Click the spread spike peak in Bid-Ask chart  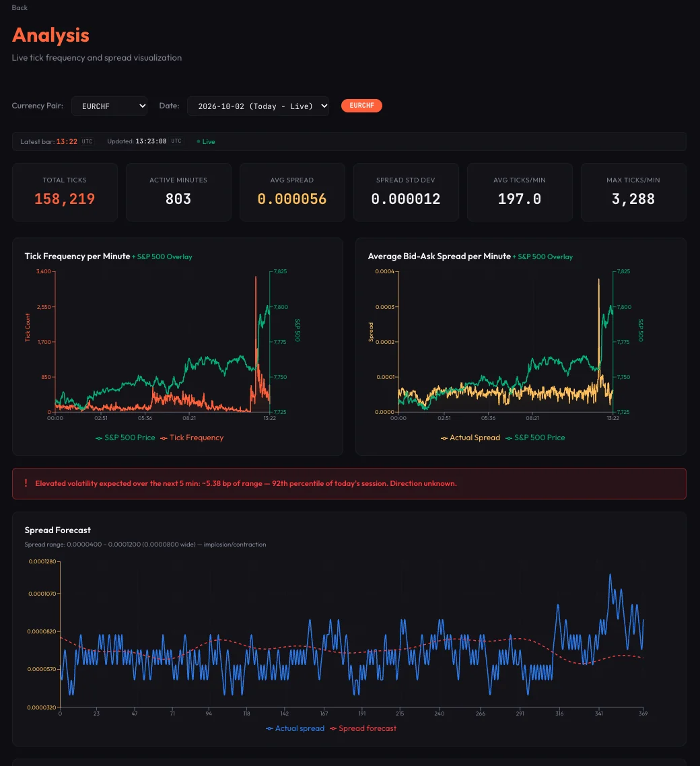click(599, 280)
